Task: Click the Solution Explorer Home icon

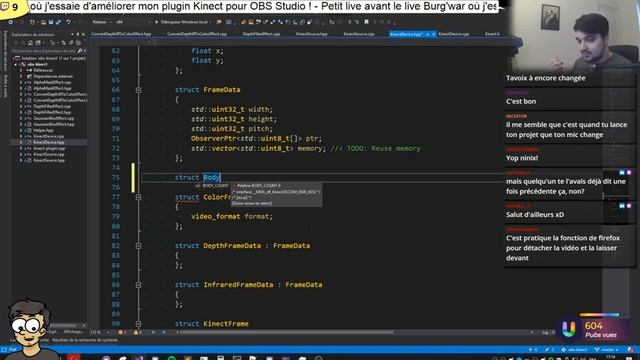Action: 30,43
